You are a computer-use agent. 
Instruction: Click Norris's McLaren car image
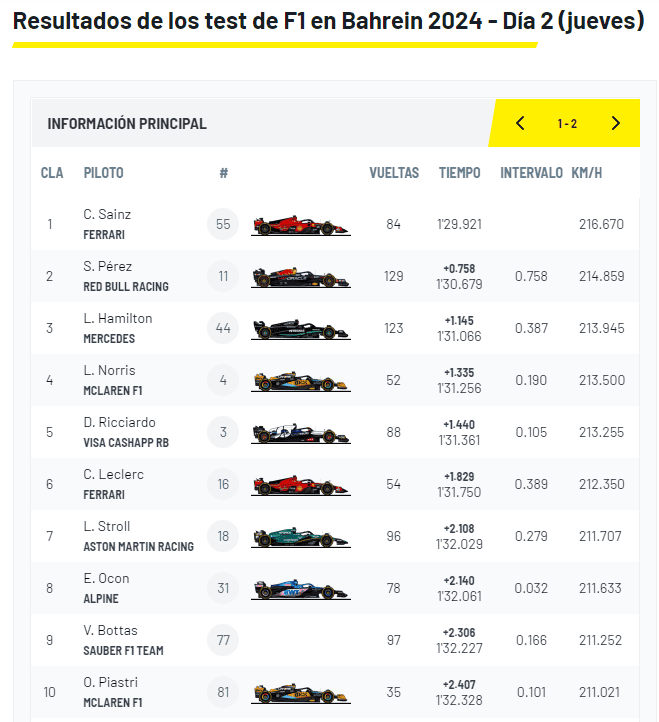coord(301,381)
